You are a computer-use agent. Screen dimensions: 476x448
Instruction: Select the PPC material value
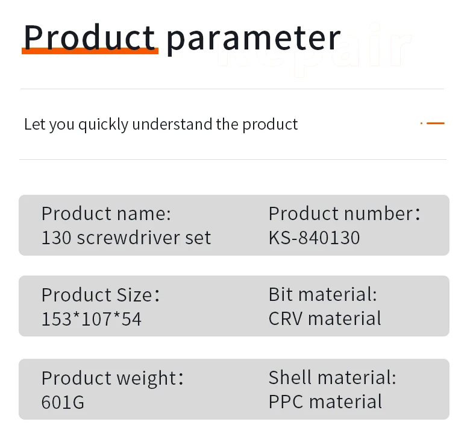(x=325, y=402)
